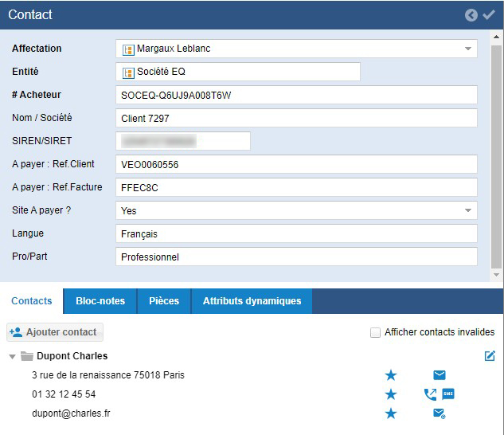The height and width of the screenshot is (435, 504).
Task: Open the Pièces tab
Action: (164, 301)
